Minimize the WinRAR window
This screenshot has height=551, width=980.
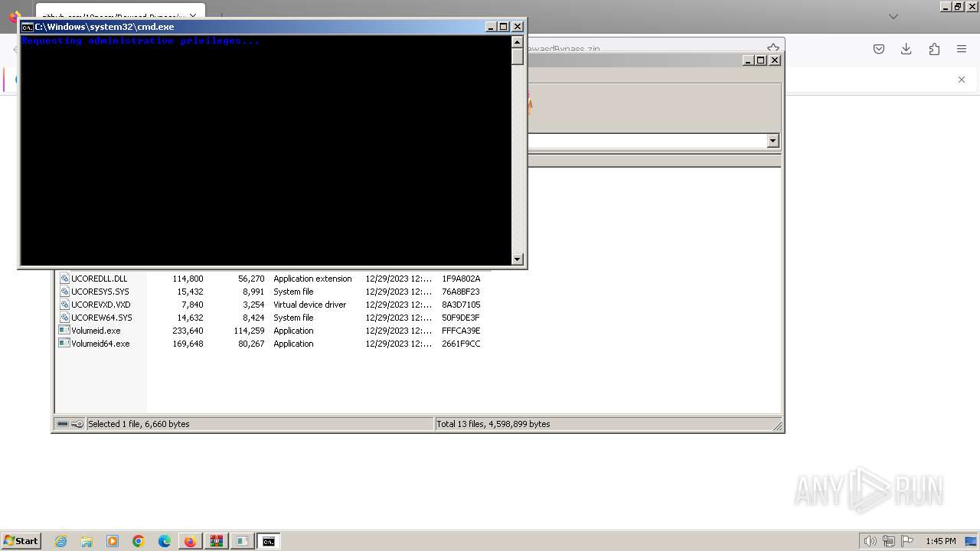(x=748, y=60)
